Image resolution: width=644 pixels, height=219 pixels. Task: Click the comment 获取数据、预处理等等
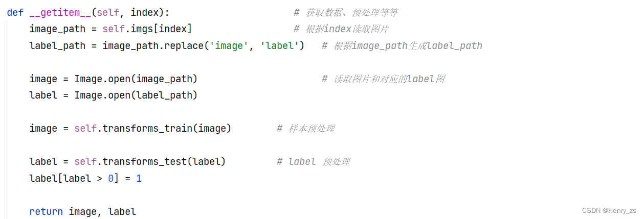[345, 13]
